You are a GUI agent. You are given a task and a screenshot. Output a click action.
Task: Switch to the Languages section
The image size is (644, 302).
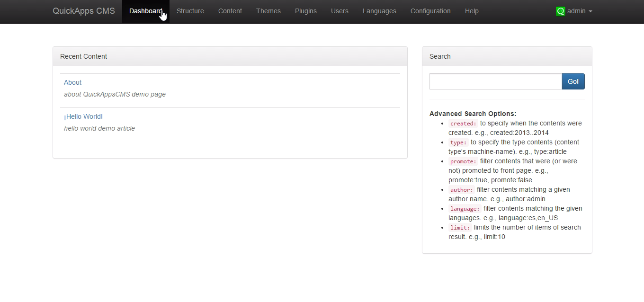[x=379, y=11]
